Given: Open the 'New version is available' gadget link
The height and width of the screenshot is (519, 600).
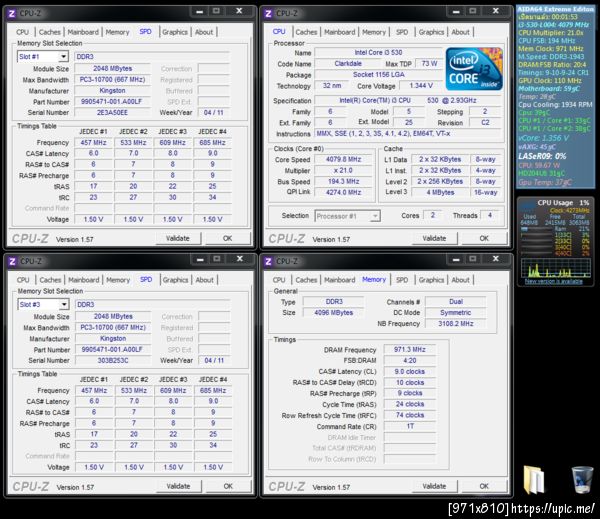Looking at the screenshot, I should tap(553, 281).
